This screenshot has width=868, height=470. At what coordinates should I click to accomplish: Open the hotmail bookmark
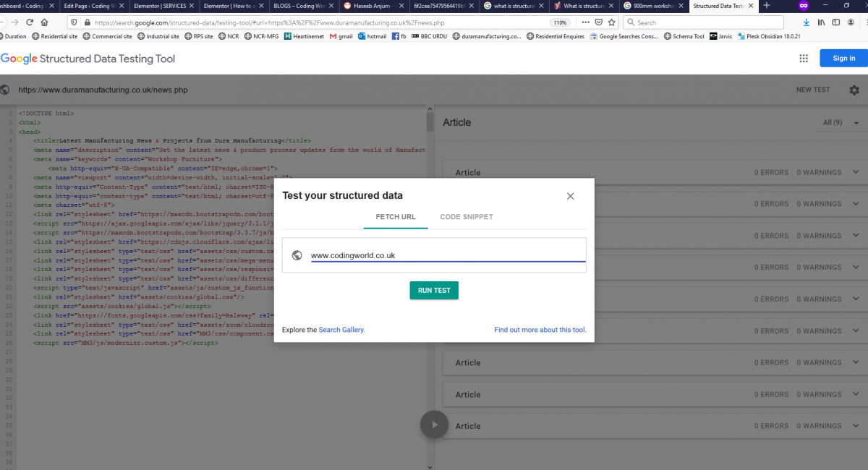point(372,36)
